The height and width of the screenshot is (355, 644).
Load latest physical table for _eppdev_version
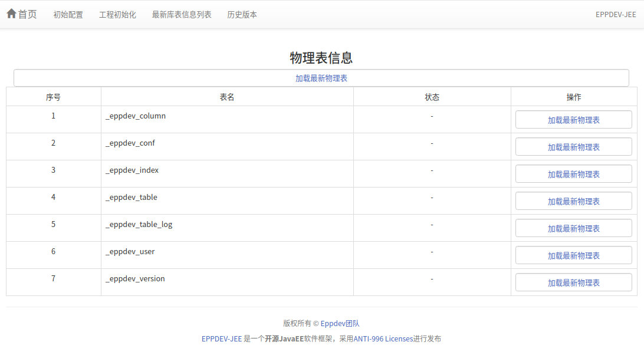click(x=573, y=282)
